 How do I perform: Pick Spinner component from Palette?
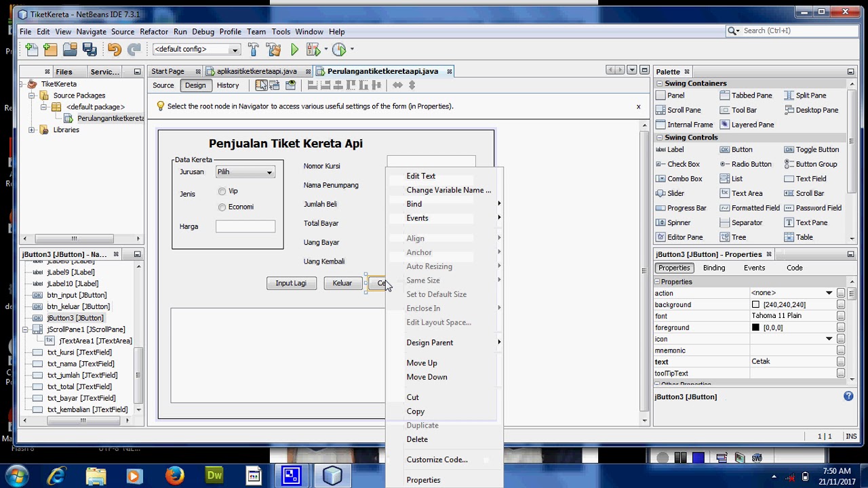pyautogui.click(x=673, y=222)
